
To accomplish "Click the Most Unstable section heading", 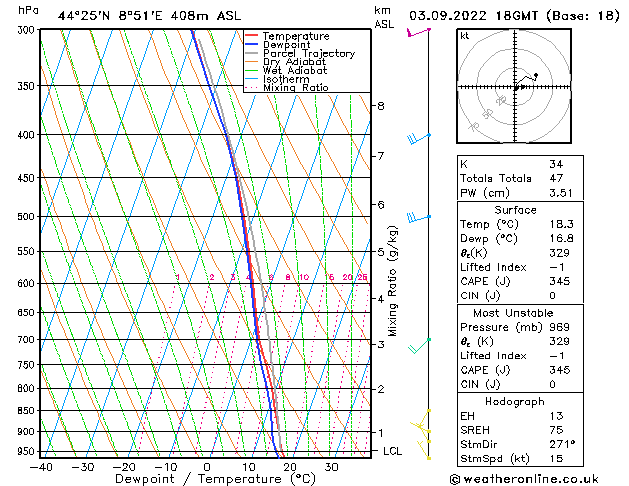I will [x=513, y=313].
